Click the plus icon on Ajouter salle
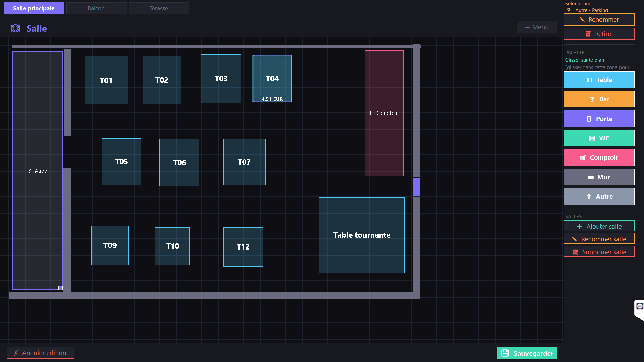Viewport: 644px width, 362px height. [579, 227]
